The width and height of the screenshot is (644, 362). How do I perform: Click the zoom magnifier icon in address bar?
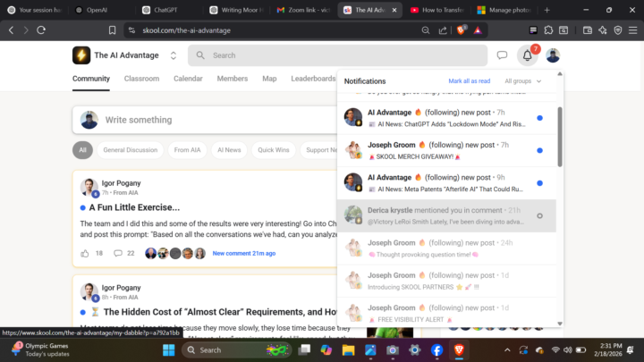(426, 30)
